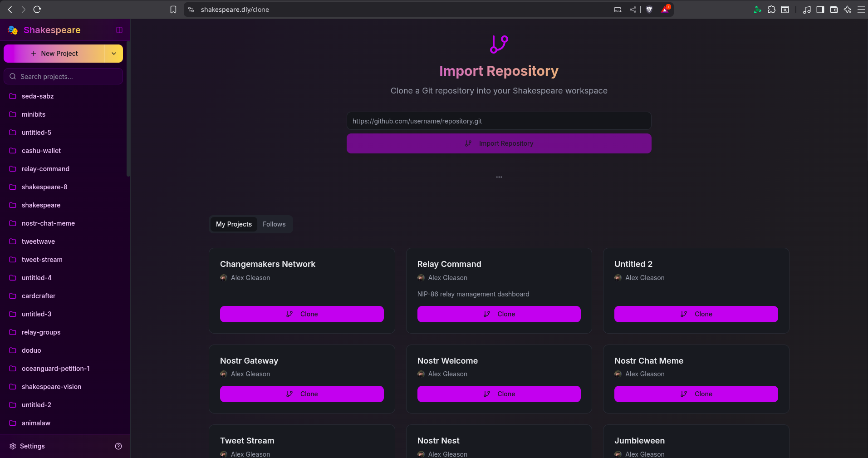The height and width of the screenshot is (458, 868).
Task: Open the New Project dropdown arrow
Action: click(x=114, y=54)
